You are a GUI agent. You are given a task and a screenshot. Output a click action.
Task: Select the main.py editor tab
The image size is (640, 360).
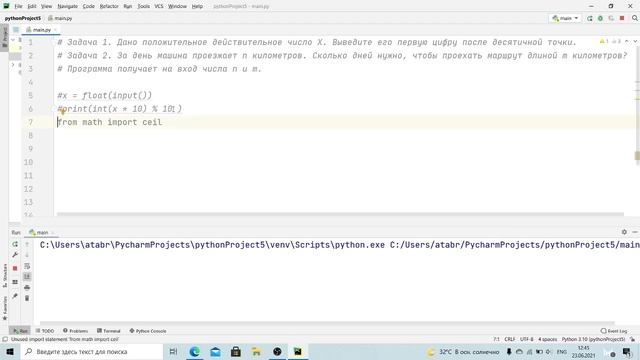click(x=40, y=30)
